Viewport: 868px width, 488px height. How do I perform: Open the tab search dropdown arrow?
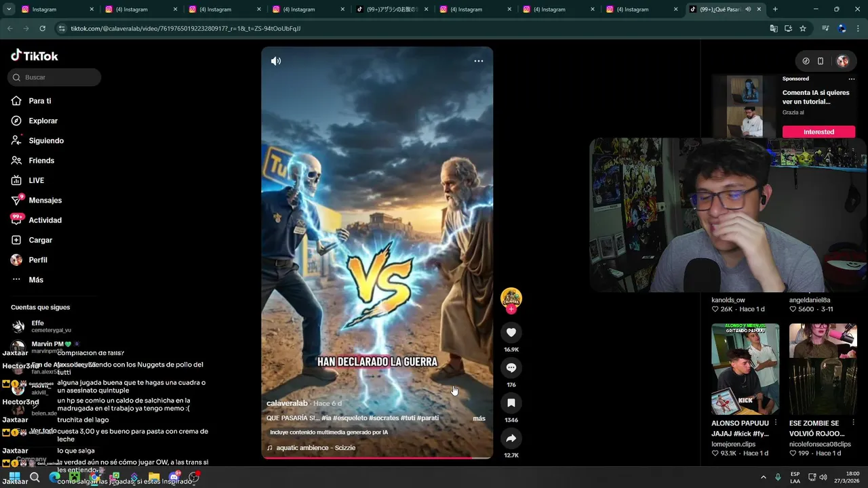(x=9, y=9)
